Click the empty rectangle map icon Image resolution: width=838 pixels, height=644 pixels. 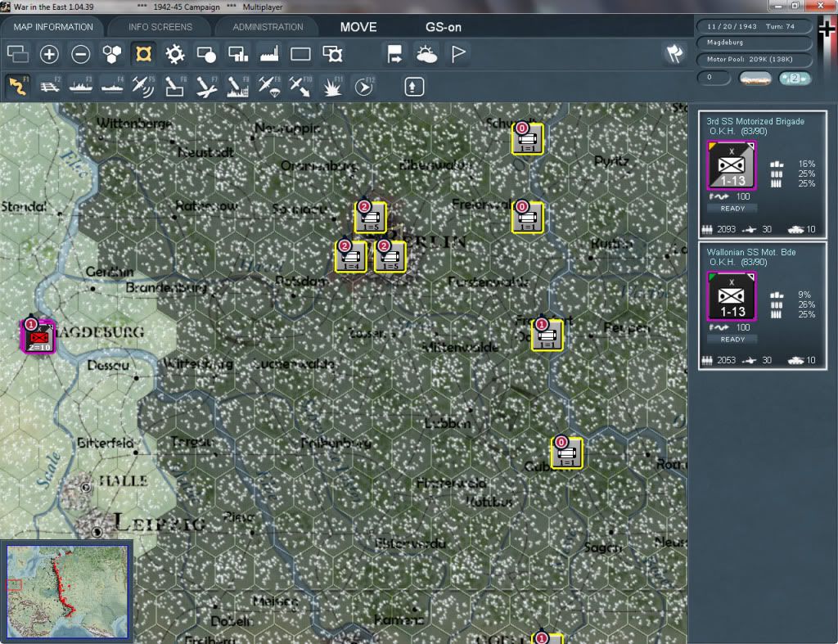[x=300, y=54]
